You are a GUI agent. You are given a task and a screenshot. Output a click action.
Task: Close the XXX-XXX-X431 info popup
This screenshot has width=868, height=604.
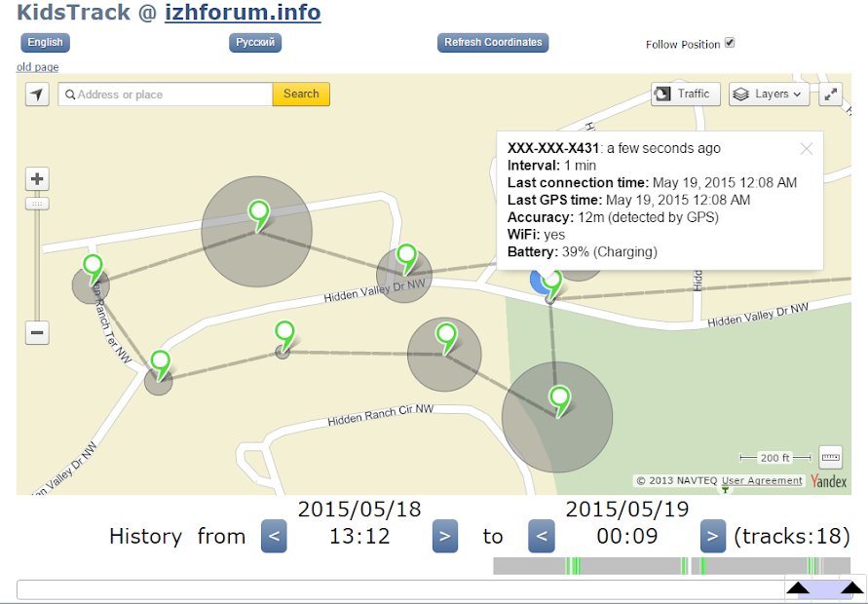806,149
